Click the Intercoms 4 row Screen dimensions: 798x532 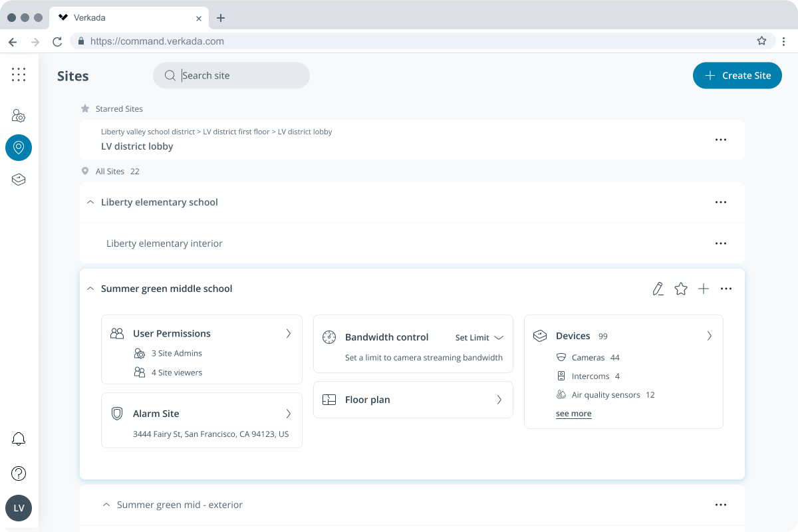coord(588,376)
